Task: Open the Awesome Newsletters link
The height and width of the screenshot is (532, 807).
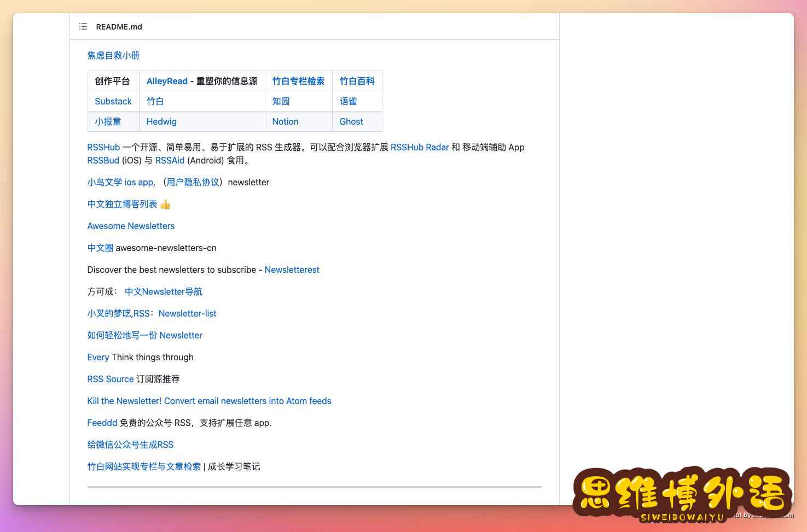Action: (131, 226)
